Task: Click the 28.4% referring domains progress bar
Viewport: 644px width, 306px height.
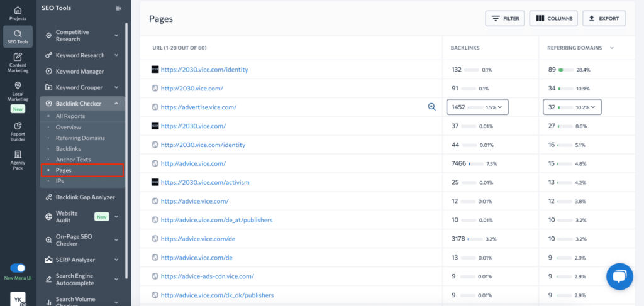Action: (566, 70)
